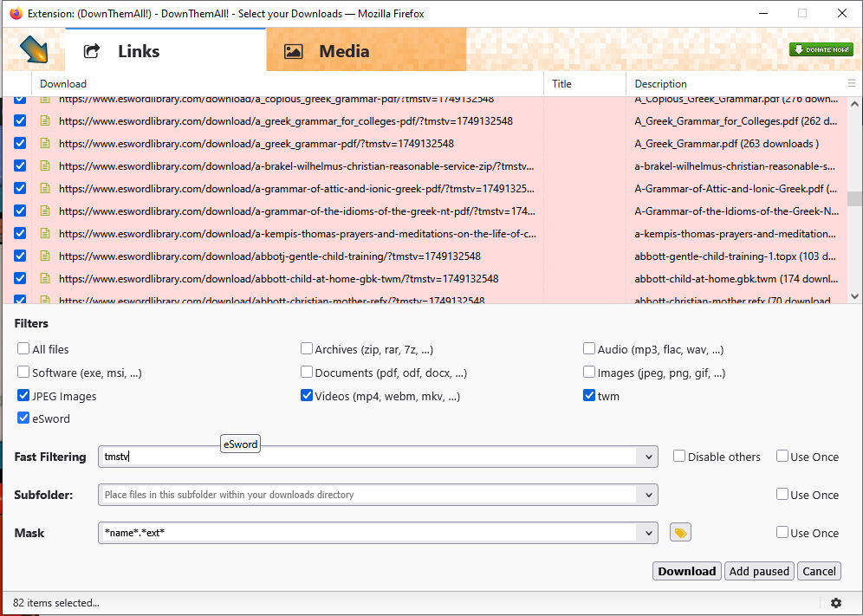Disable the eSword filter
Screen dimensions: 863x616
pyautogui.click(x=23, y=418)
